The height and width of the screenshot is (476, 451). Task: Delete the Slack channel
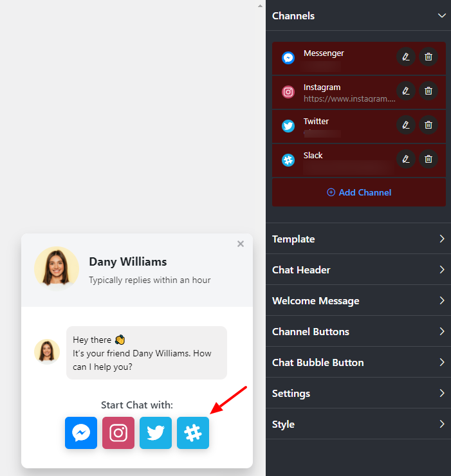point(428,159)
